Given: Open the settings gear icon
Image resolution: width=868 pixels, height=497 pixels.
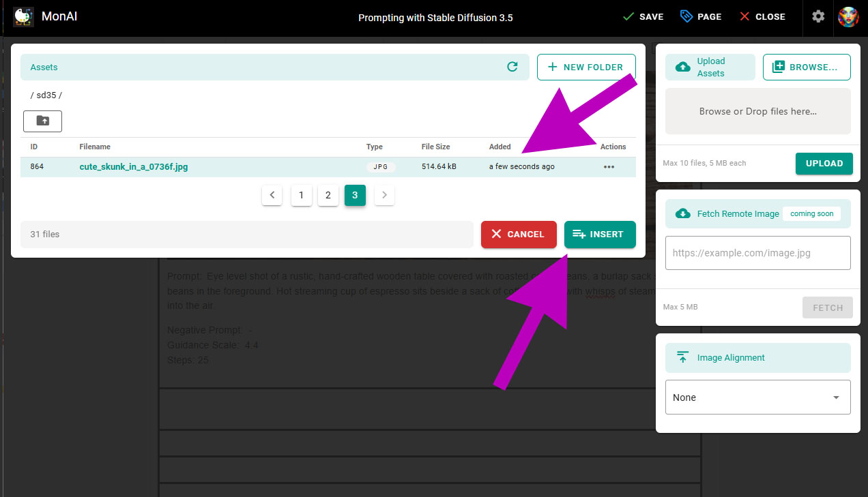Looking at the screenshot, I should pos(818,16).
